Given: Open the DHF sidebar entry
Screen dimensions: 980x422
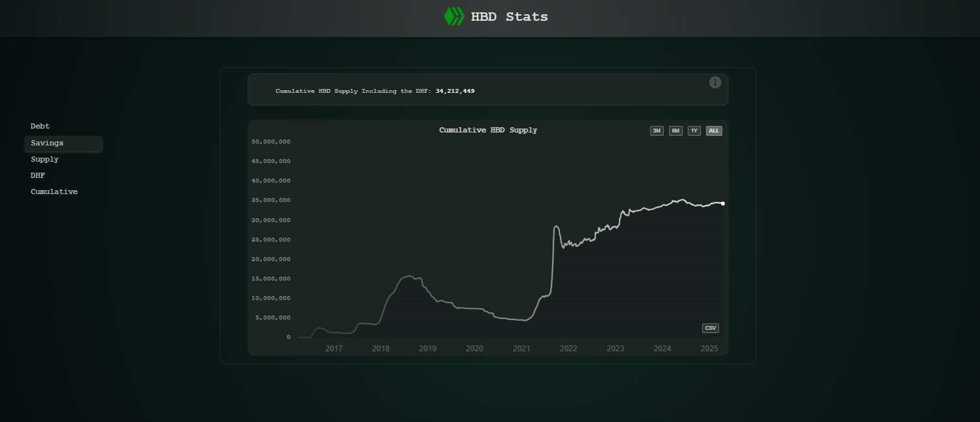Looking at the screenshot, I should coord(38,175).
